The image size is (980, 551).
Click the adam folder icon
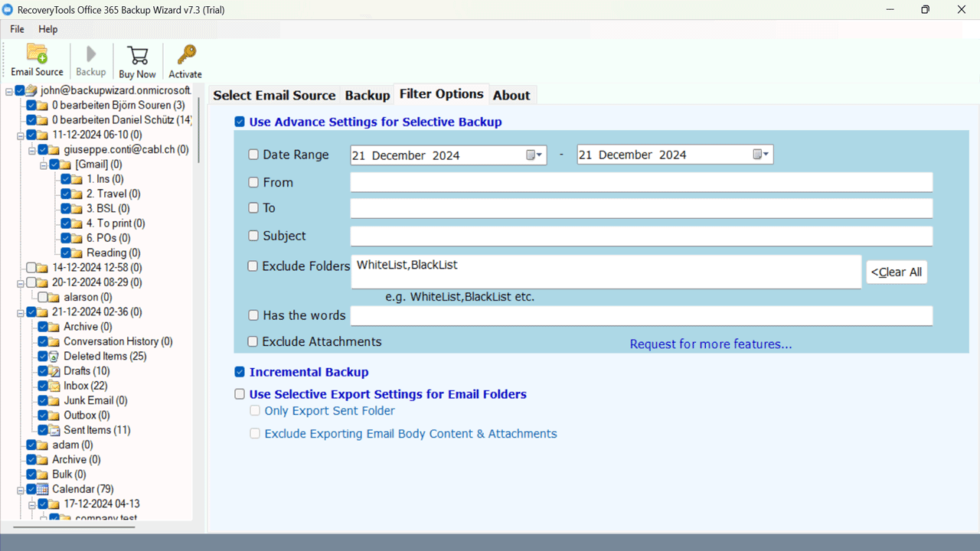(x=43, y=445)
